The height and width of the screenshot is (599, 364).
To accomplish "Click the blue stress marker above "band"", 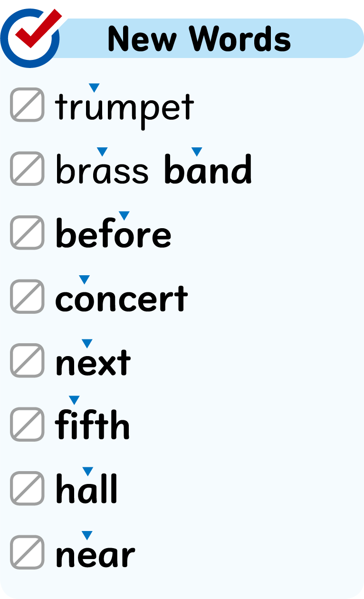I will click(x=197, y=152).
